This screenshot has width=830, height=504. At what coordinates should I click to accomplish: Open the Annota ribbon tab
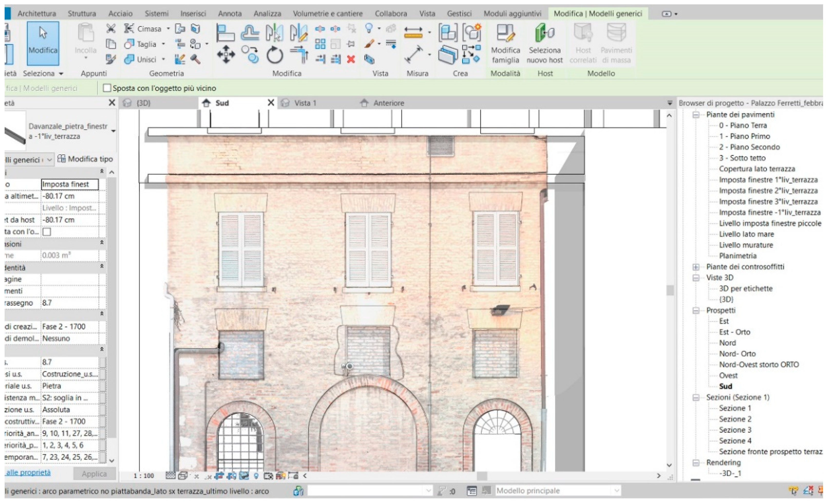coord(230,14)
